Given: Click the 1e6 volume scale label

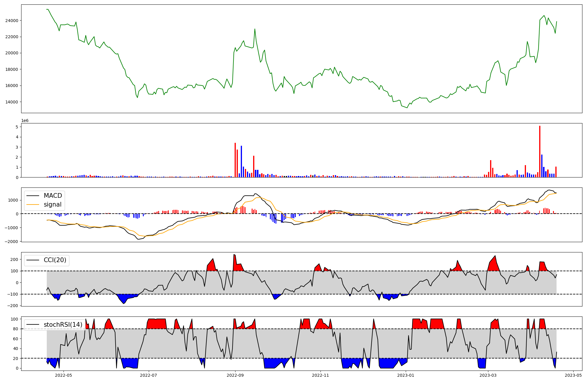Looking at the screenshot, I should pyautogui.click(x=25, y=120).
